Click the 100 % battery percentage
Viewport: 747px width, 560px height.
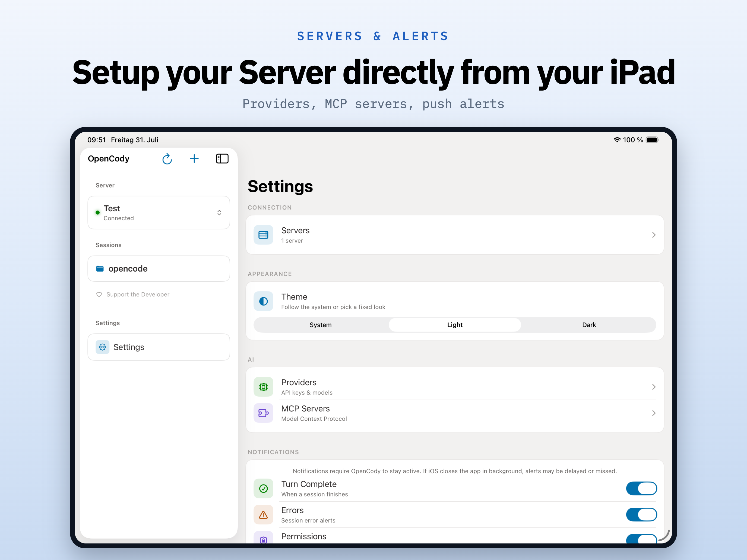(633, 140)
